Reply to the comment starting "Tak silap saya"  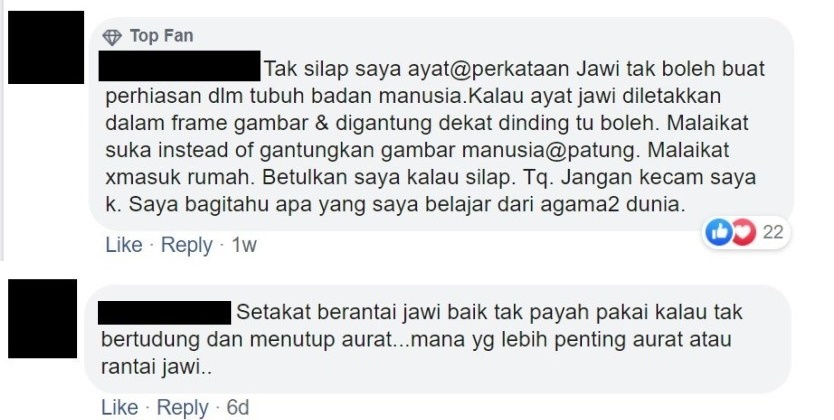[x=187, y=245]
